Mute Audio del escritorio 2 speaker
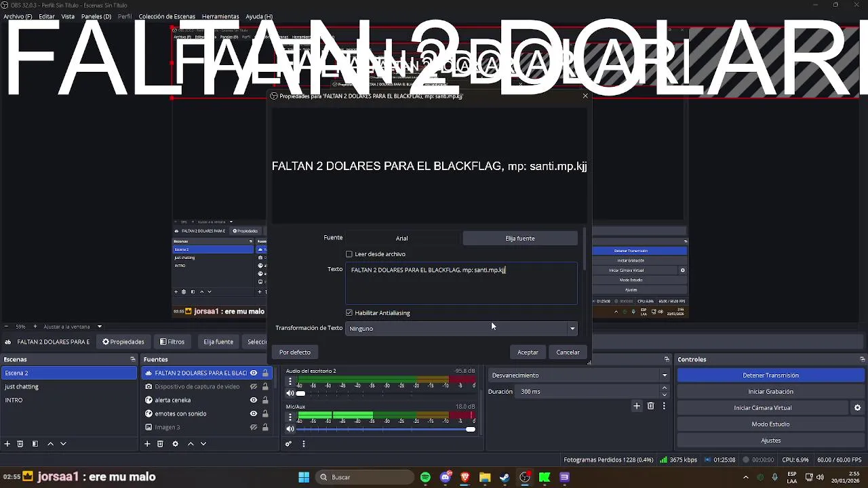The height and width of the screenshot is (488, 868). click(290, 393)
